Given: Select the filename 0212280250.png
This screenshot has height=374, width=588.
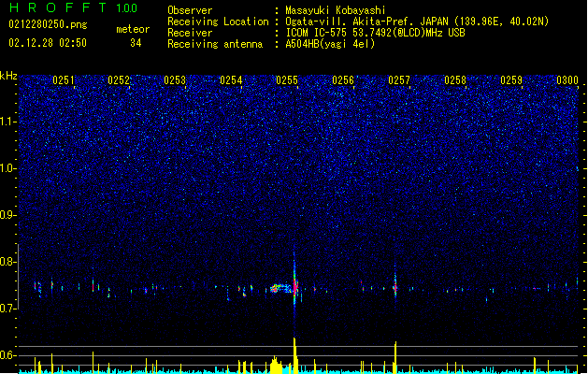Looking at the screenshot, I should coord(48,24).
